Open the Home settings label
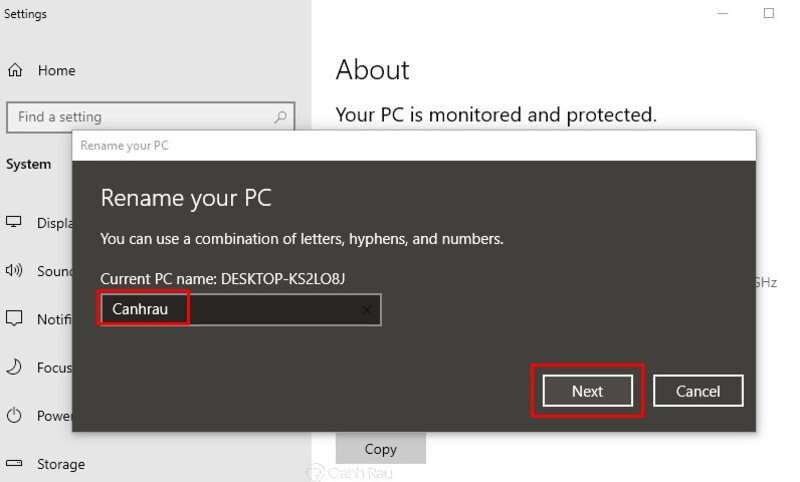This screenshot has height=482, width=800. click(56, 70)
